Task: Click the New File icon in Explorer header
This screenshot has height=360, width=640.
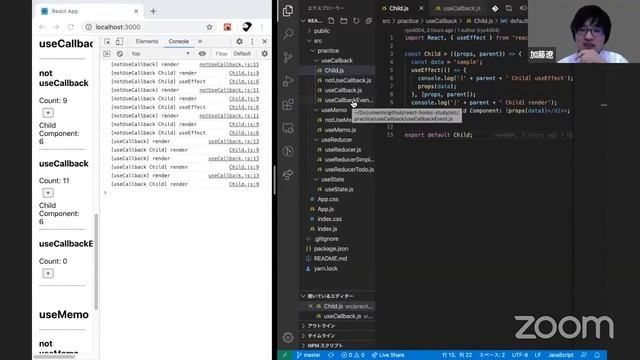Action: point(331,20)
